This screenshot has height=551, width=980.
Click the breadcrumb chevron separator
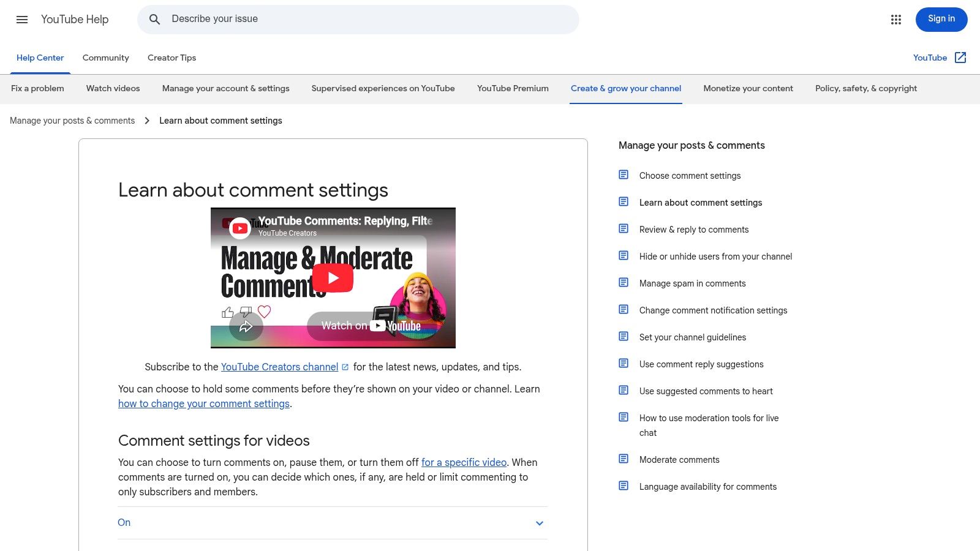coord(147,121)
